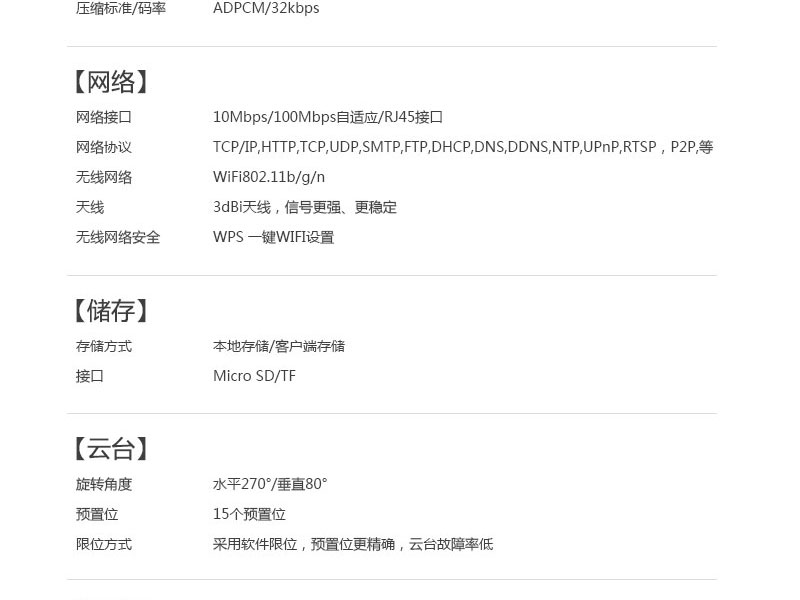
Task: Click the WPS 一键WIFI设置 text
Action: click(273, 237)
